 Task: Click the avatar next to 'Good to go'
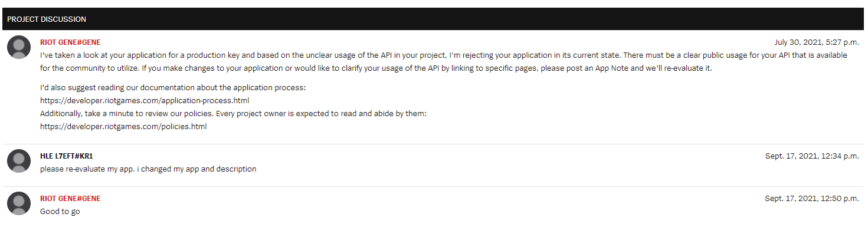19,203
